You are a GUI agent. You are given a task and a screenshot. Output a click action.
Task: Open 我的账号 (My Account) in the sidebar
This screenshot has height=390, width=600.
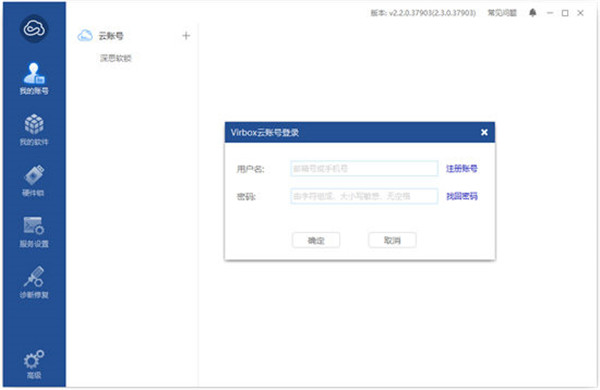(34, 78)
